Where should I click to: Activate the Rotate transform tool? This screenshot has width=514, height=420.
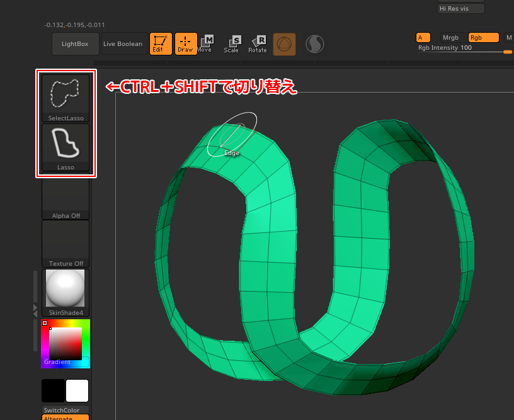pyautogui.click(x=258, y=43)
